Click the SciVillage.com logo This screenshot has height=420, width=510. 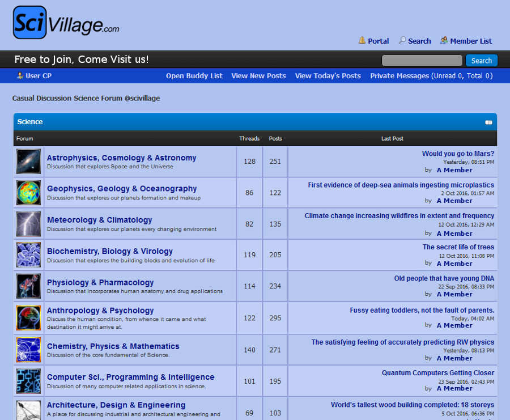click(x=65, y=22)
